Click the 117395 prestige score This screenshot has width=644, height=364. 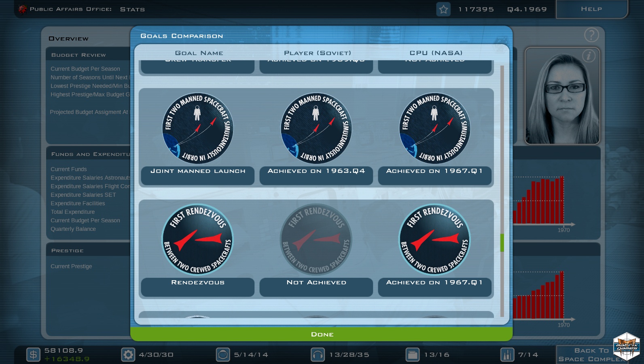(476, 9)
